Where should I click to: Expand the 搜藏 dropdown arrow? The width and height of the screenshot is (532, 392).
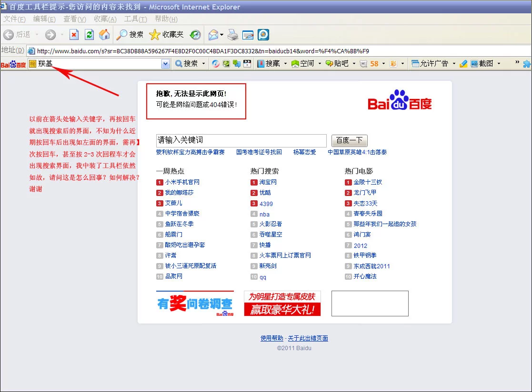tap(285, 63)
